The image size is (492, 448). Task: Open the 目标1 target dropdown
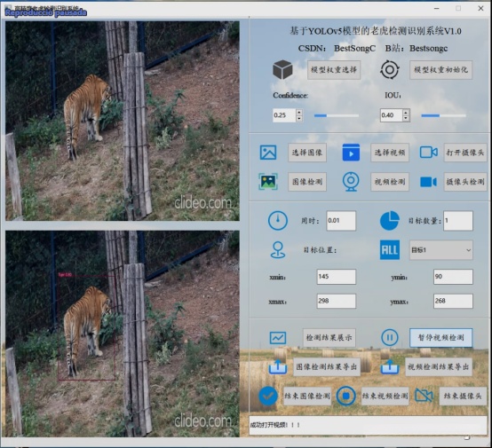pyautogui.click(x=440, y=250)
